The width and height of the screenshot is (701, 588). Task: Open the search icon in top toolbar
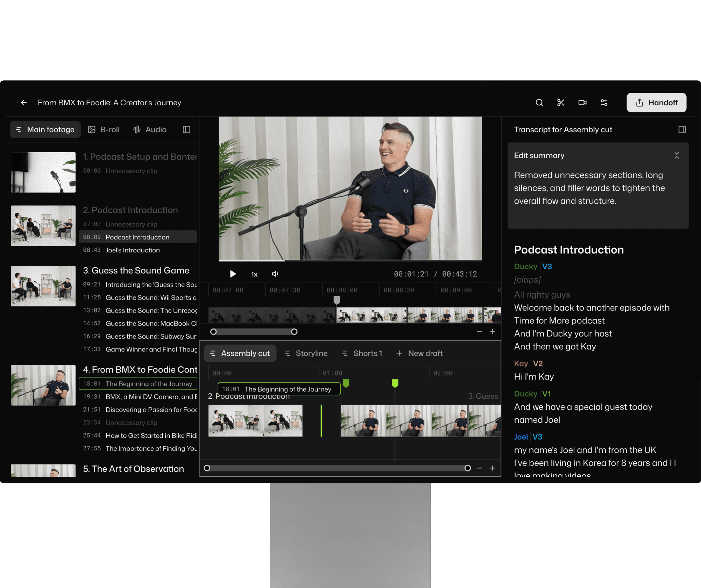click(x=539, y=103)
